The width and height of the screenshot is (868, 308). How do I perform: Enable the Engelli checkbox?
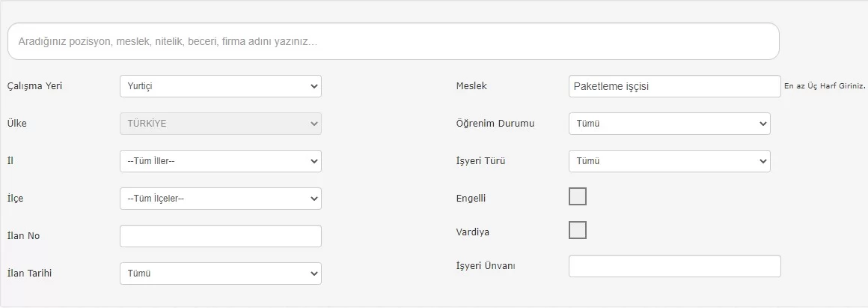point(578,196)
